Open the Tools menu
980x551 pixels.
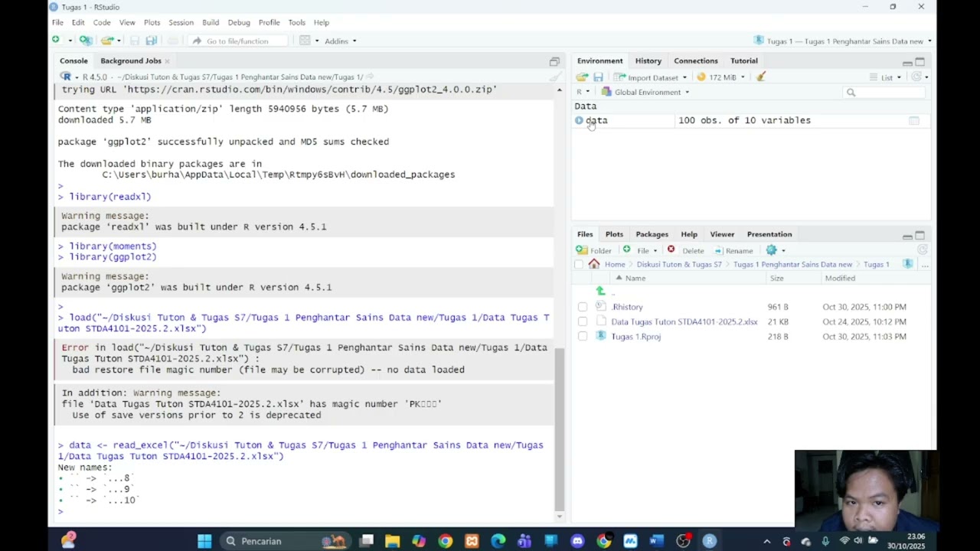tap(296, 22)
